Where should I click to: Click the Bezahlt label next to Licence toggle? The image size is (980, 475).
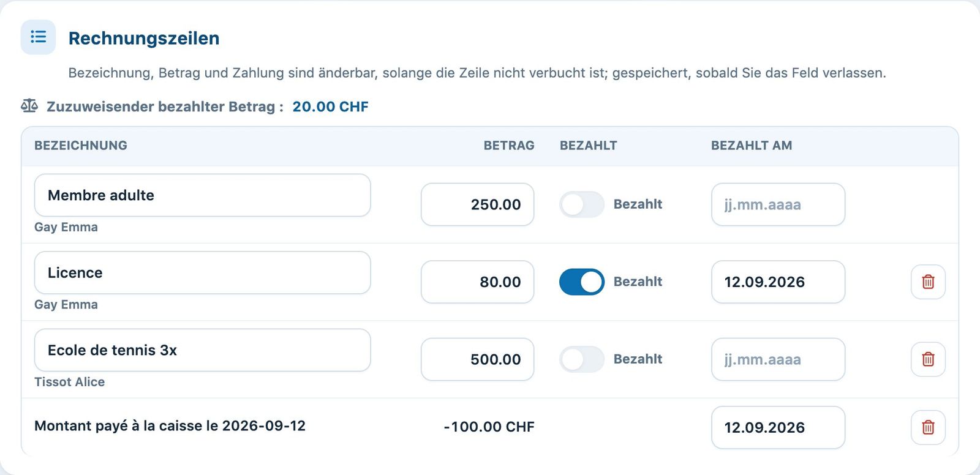coord(638,282)
